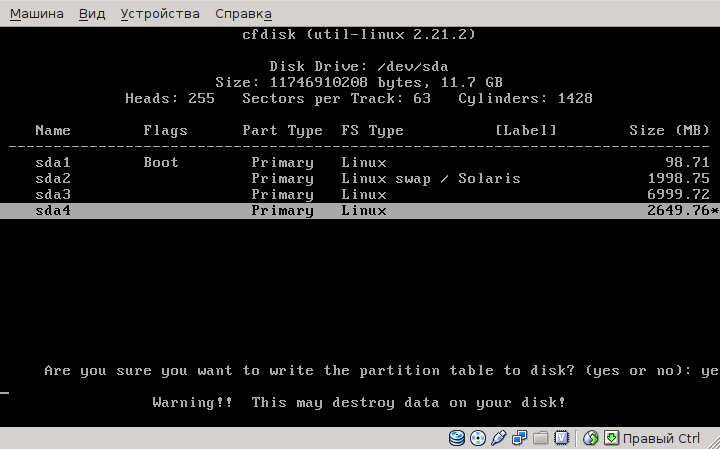Select the sda3 partition row
This screenshot has width=720, height=449.
pyautogui.click(x=360, y=195)
